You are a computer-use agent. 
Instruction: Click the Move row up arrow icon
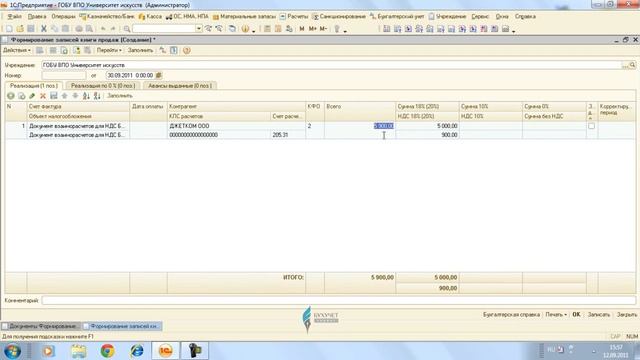(64, 96)
